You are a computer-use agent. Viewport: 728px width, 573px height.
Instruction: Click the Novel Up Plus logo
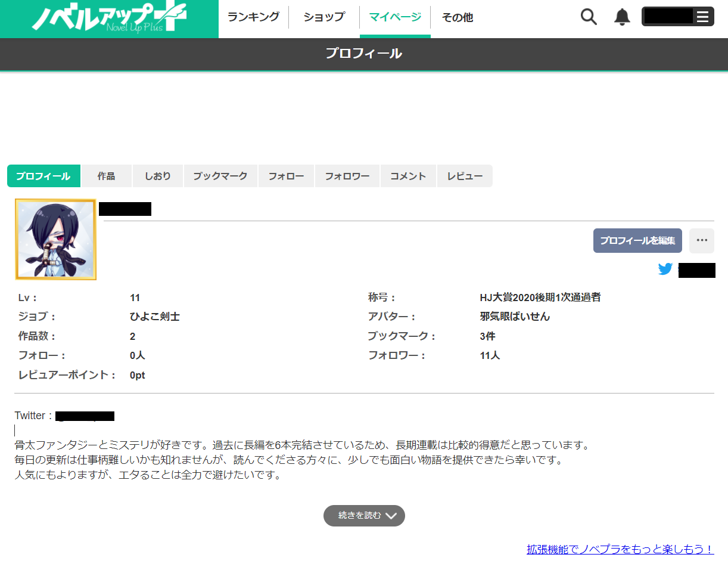pyautogui.click(x=109, y=18)
